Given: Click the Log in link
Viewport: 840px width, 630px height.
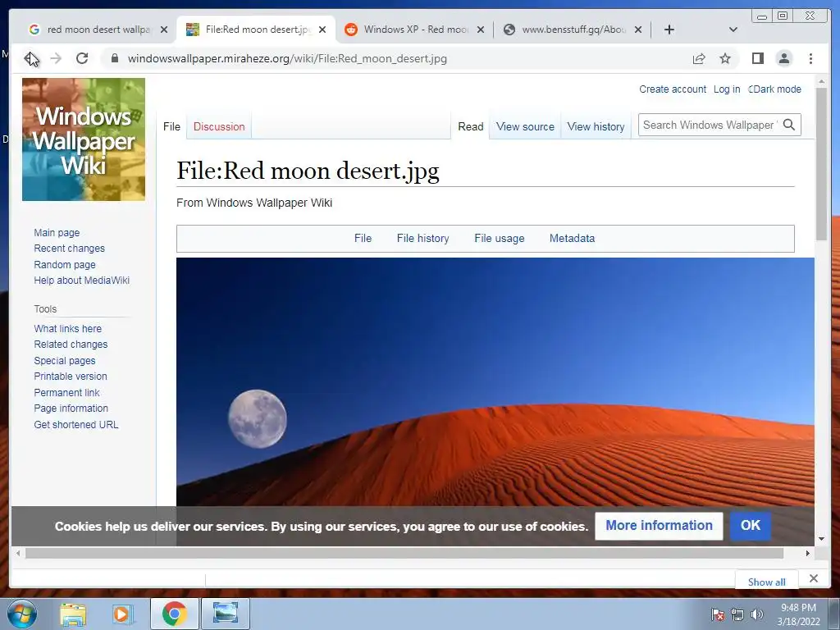Looking at the screenshot, I should tap(727, 89).
